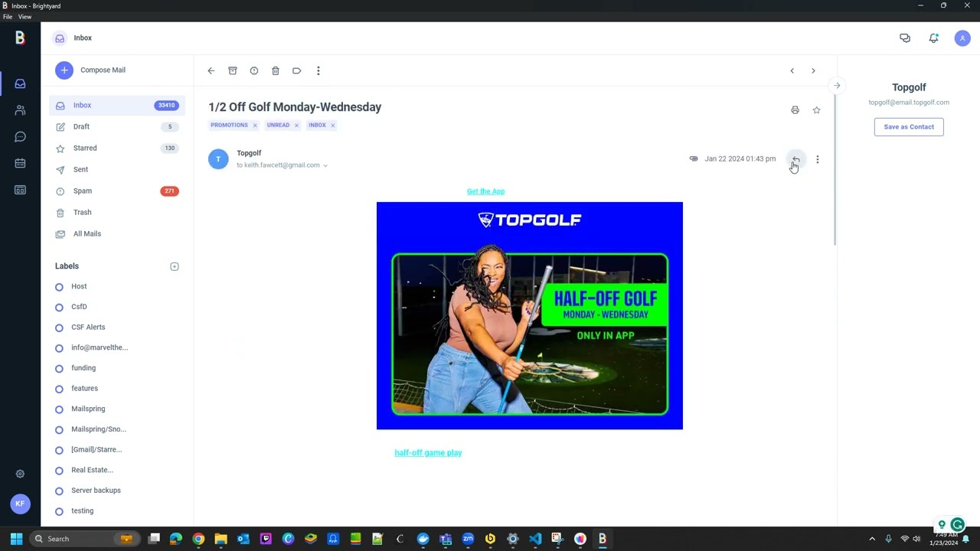
Task: Open the chat sidebar icon
Action: (20, 137)
